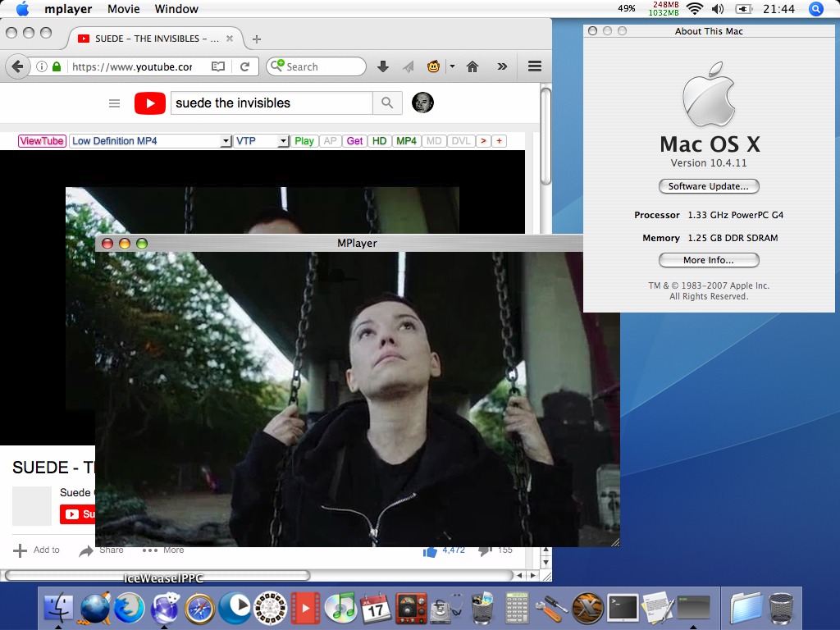Open iCal calendar from the Dock

coord(376,608)
